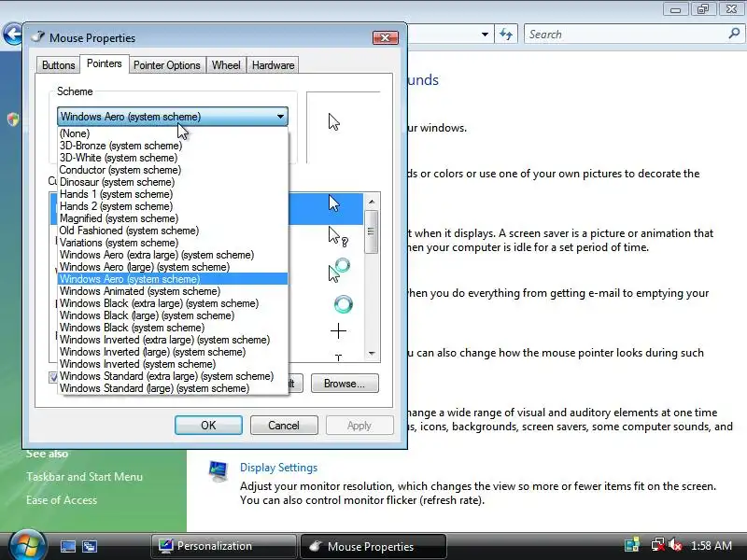Screen dimensions: 747x560
Task: Select the Precision Select crosshair icon
Action: coord(338,331)
